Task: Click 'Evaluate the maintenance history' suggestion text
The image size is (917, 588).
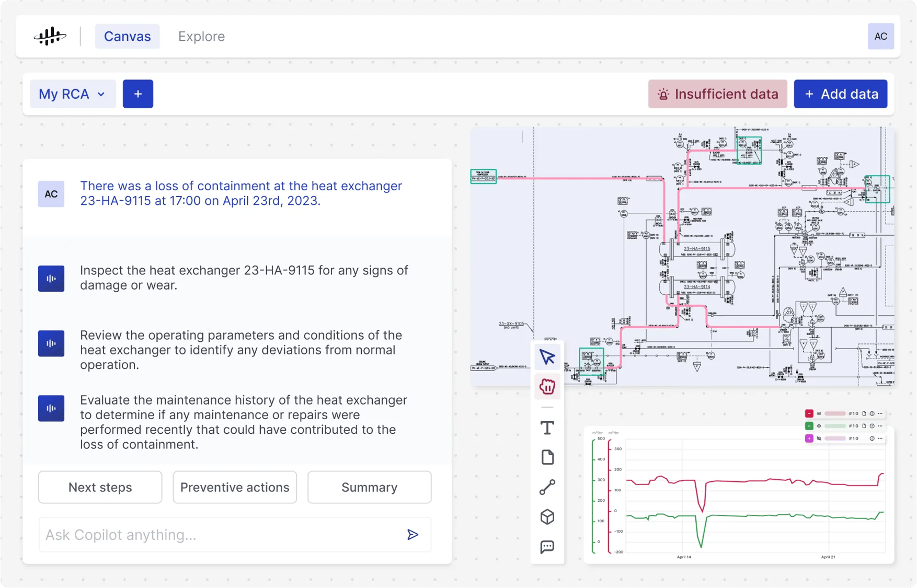Action: 244,422
